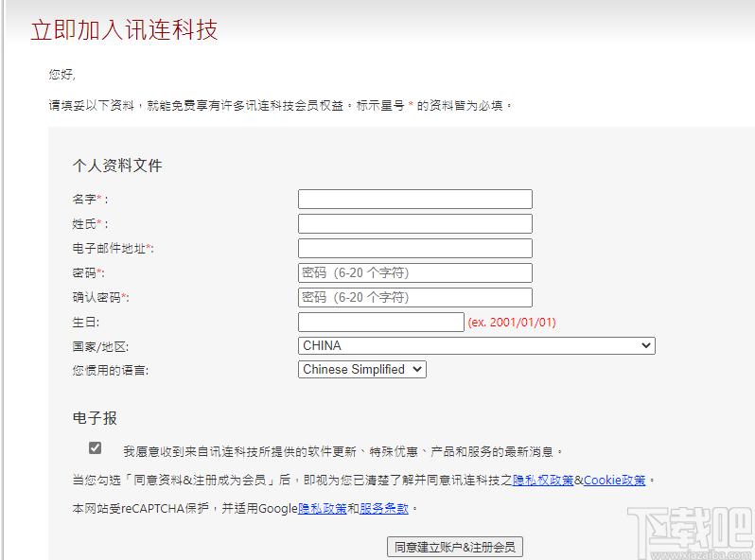Image resolution: width=755 pixels, height=560 pixels.
Task: Open Google 隐私政策 link
Action: [x=322, y=509]
